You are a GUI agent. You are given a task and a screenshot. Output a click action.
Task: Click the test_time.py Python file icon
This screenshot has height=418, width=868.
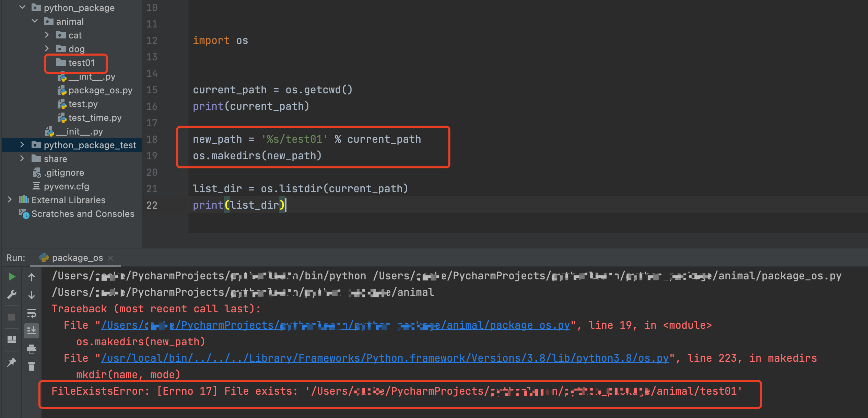point(62,118)
